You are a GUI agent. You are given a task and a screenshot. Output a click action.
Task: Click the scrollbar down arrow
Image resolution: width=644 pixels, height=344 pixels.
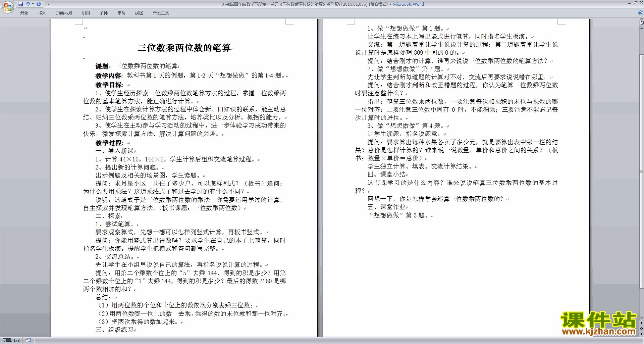coord(642,318)
